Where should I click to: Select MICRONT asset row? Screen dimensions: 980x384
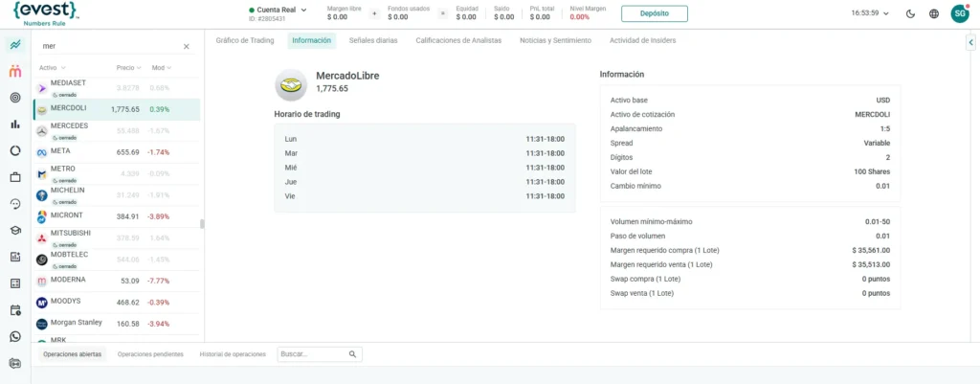coord(117,217)
